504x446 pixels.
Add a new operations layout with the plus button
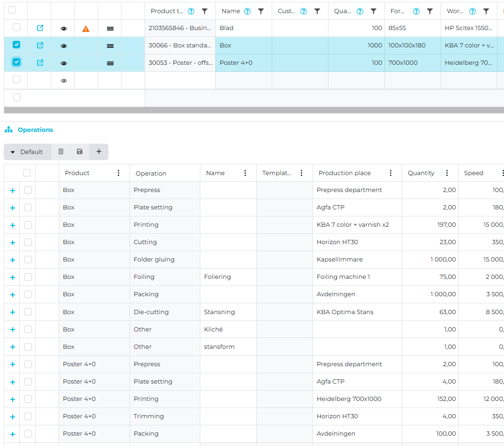point(99,152)
